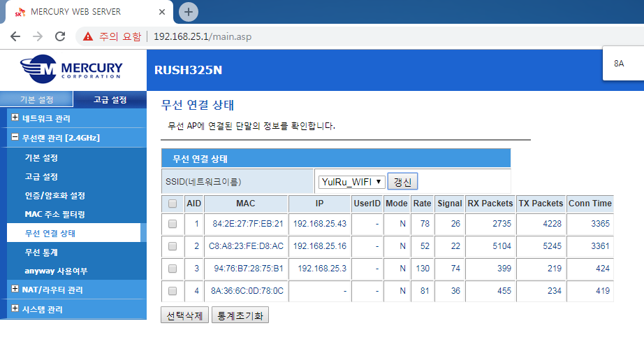Open anyway 사용여부 menu item
This screenshot has width=644, height=363.
pos(56,271)
